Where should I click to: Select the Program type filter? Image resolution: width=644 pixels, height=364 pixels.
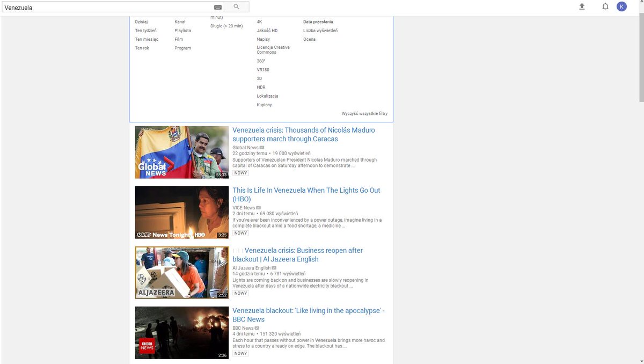[x=182, y=48]
